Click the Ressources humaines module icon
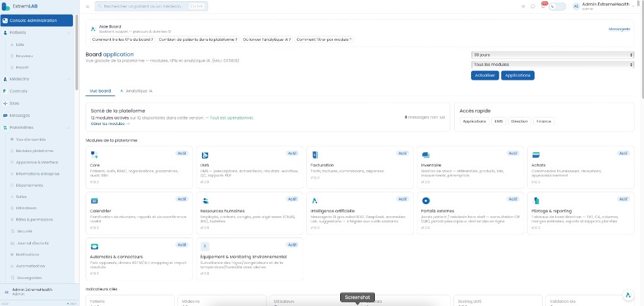644x306 pixels. [204, 200]
